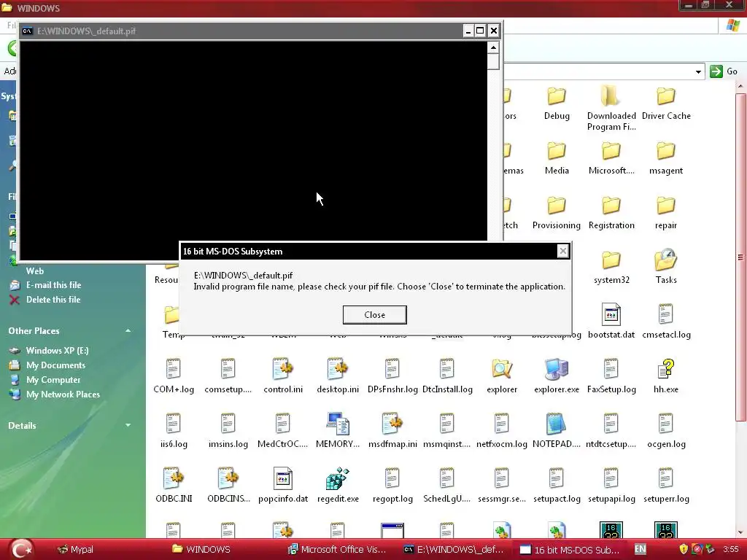
Task: Click E-mail this file link
Action: (x=53, y=285)
